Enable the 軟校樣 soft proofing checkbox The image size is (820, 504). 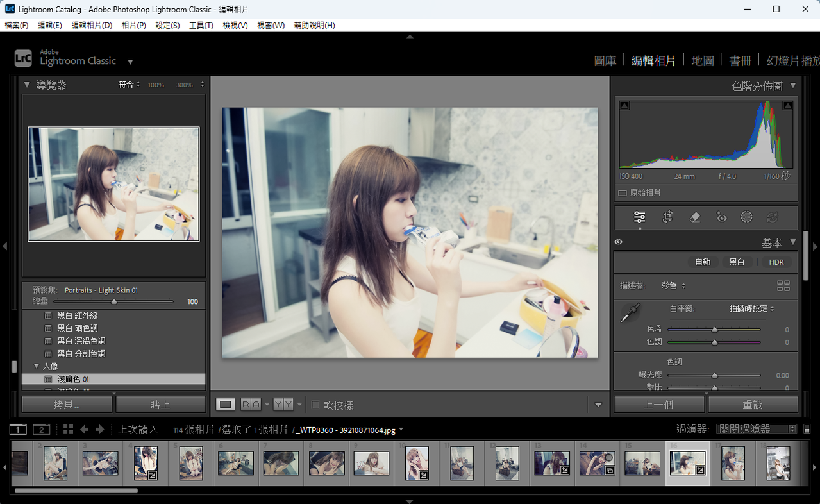click(315, 405)
